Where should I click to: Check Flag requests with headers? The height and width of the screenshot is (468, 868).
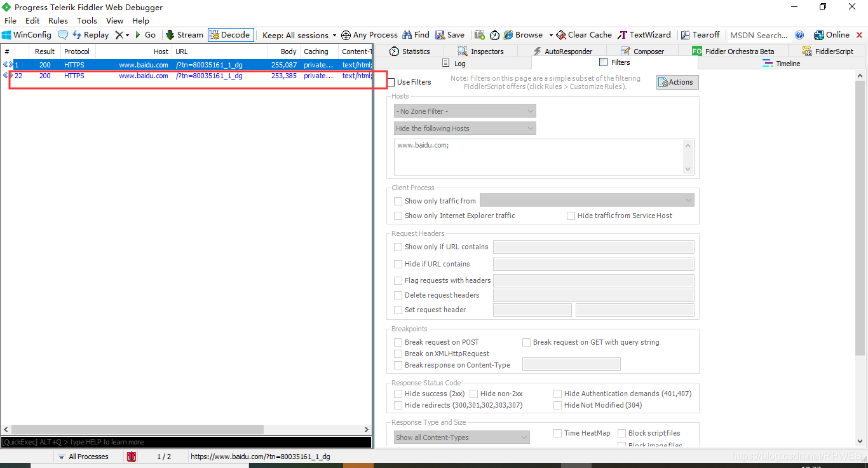pyautogui.click(x=398, y=280)
